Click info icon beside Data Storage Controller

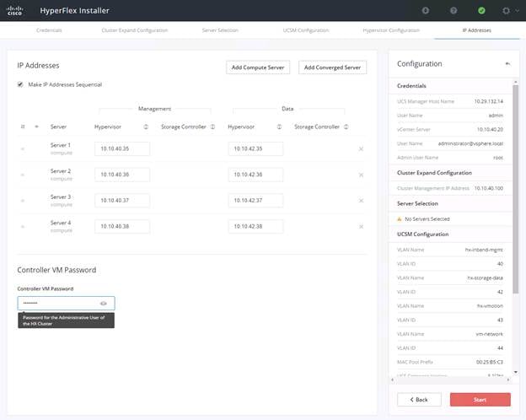coord(346,127)
